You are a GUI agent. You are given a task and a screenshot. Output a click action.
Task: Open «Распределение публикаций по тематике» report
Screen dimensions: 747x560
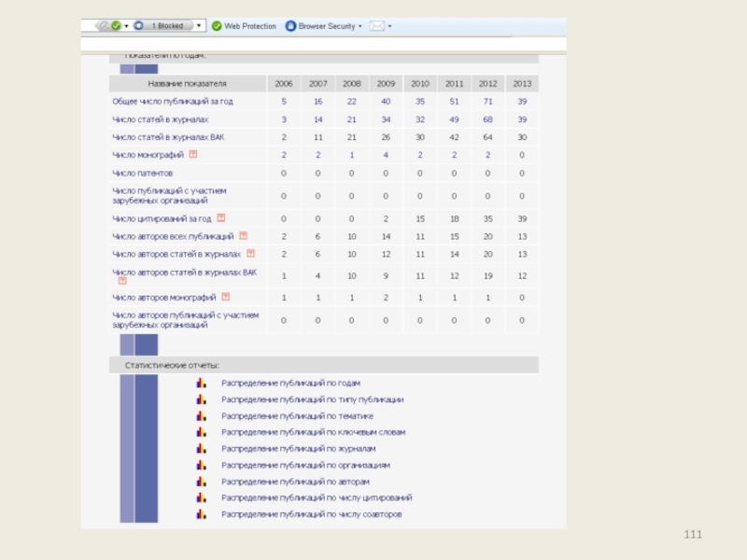click(x=297, y=416)
